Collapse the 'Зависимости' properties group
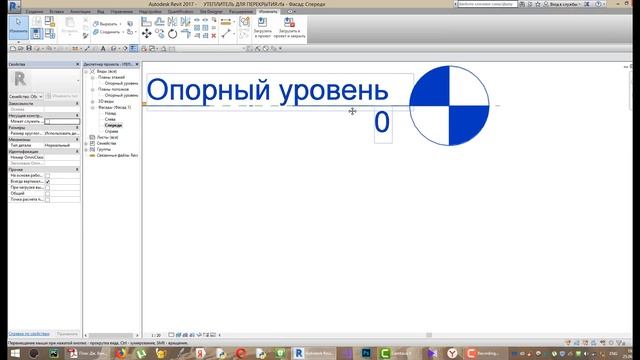This screenshot has width=640, height=360. pyautogui.click(x=77, y=104)
